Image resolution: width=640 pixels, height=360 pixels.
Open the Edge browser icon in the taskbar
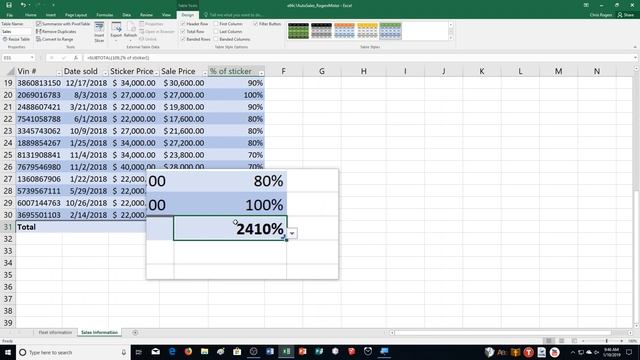[172, 352]
